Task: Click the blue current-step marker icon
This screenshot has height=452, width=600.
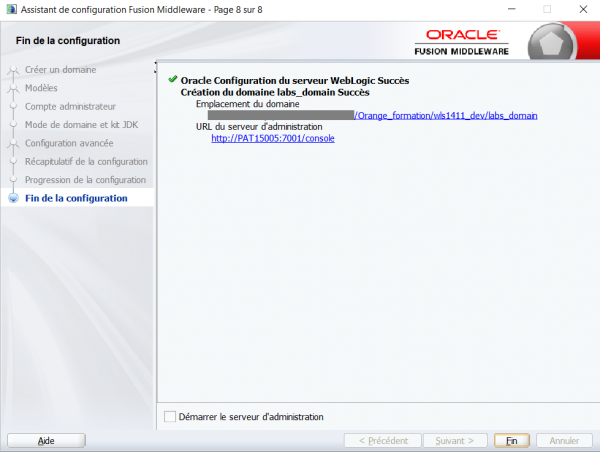Action: (13, 198)
